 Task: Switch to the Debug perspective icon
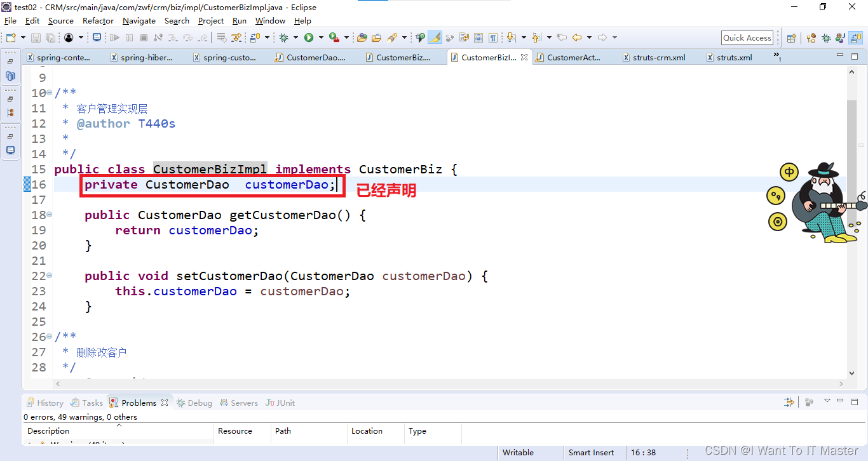coord(826,38)
